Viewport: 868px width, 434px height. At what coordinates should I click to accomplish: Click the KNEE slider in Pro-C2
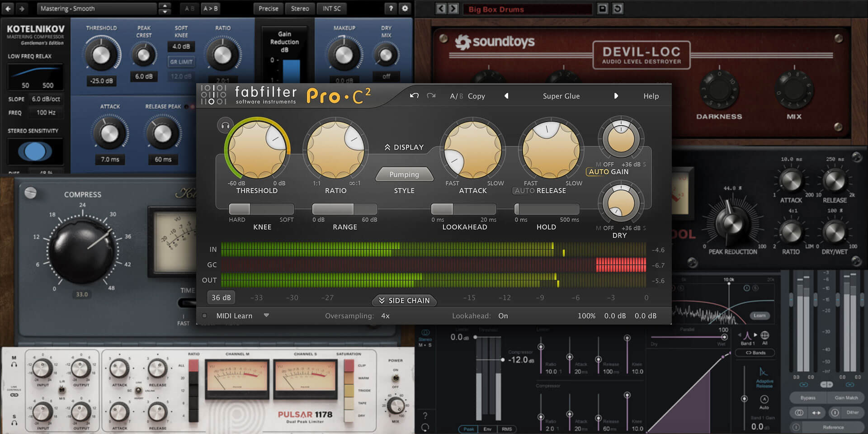(x=261, y=209)
